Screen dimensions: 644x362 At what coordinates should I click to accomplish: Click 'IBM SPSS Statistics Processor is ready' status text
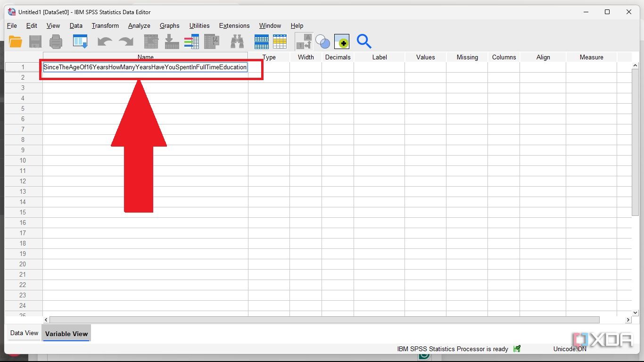click(x=453, y=349)
